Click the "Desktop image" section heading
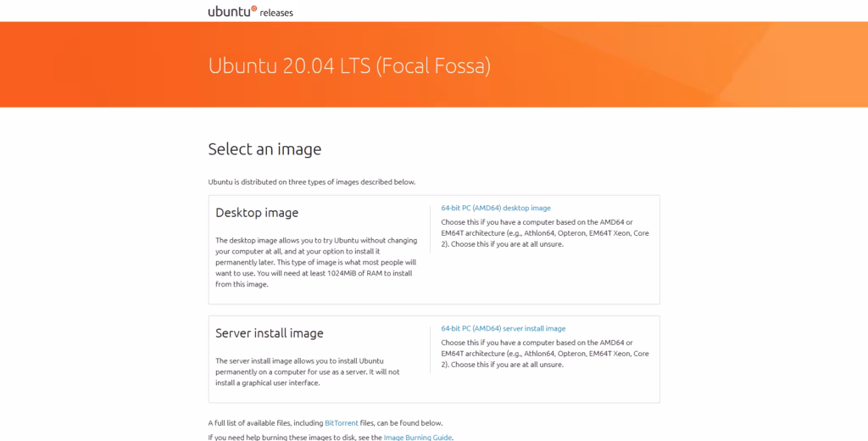The height and width of the screenshot is (441, 868). pyautogui.click(x=257, y=213)
